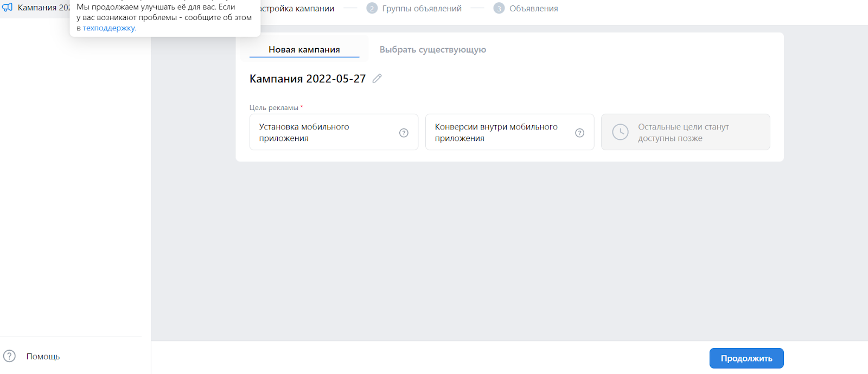Click the megaphone campaign icon in sidebar
Viewport: 868px width, 374px height.
pos(8,8)
